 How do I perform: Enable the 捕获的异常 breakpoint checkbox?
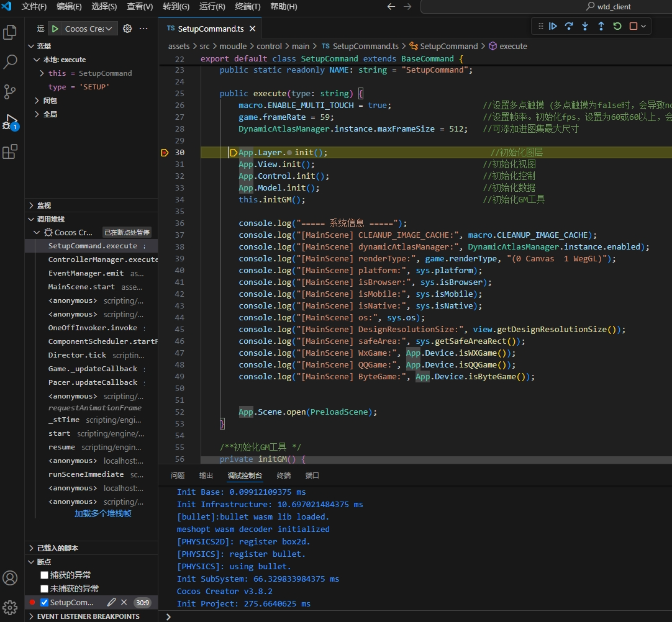point(44,575)
